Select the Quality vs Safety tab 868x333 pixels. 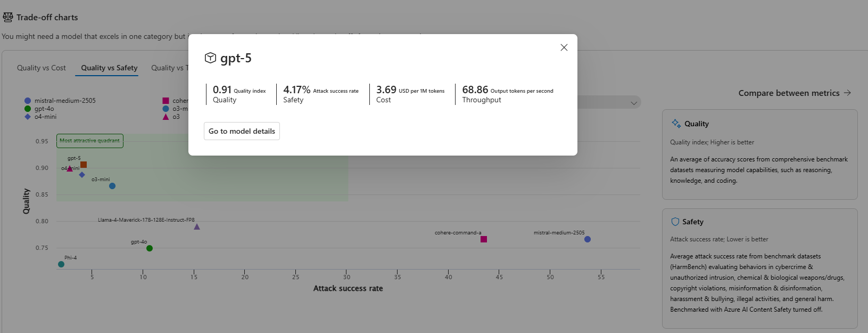click(109, 68)
